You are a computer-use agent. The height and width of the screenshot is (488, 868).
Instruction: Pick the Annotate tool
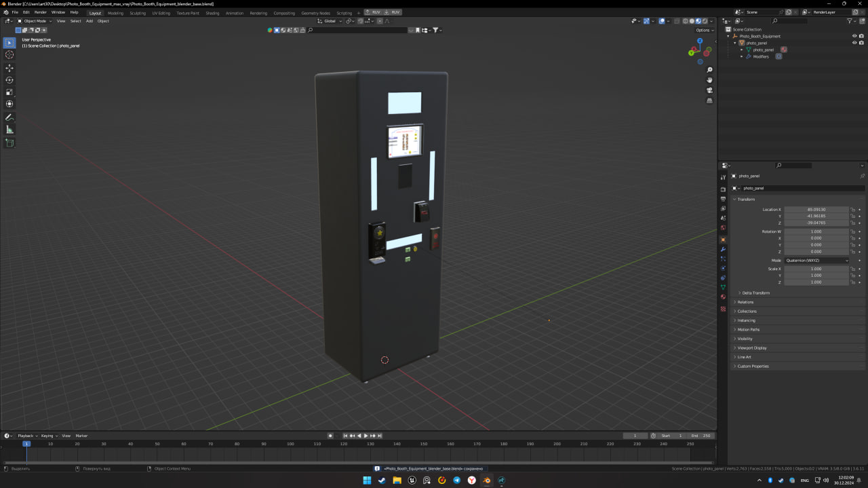pyautogui.click(x=9, y=117)
